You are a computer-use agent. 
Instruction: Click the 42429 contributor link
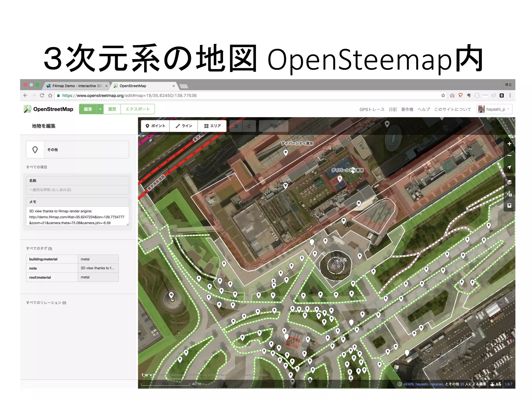[x=409, y=384]
